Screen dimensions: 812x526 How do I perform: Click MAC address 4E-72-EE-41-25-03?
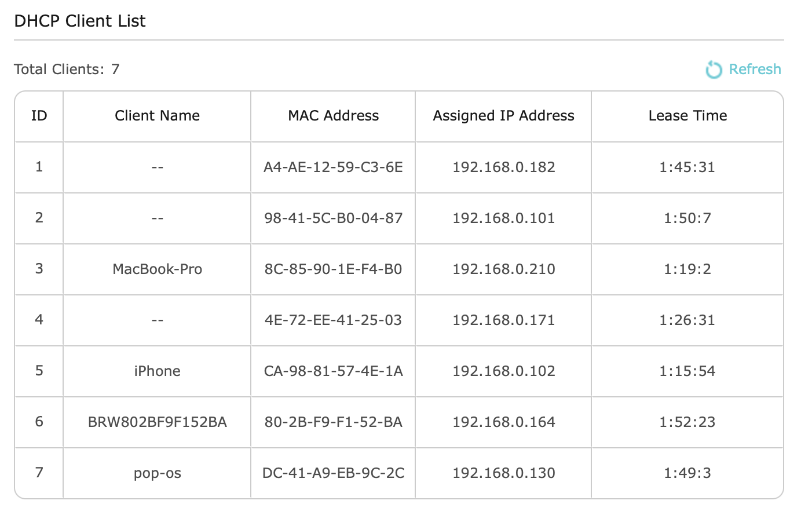tap(333, 320)
